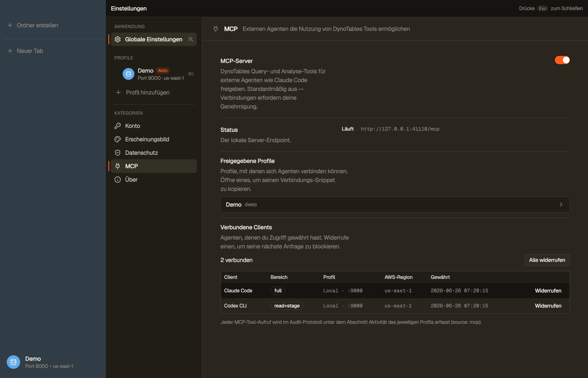588x378 pixels.
Task: Click the info icon for Über
Action: click(118, 180)
